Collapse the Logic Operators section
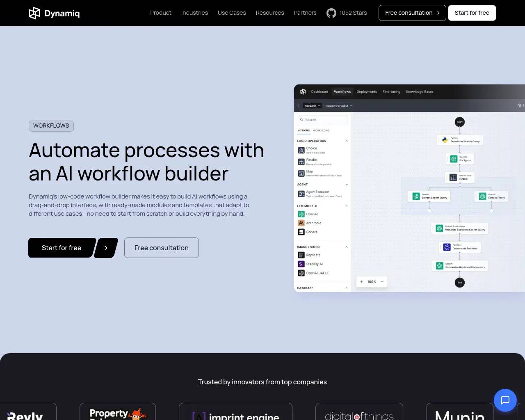The width and height of the screenshot is (525, 420). tap(347, 141)
